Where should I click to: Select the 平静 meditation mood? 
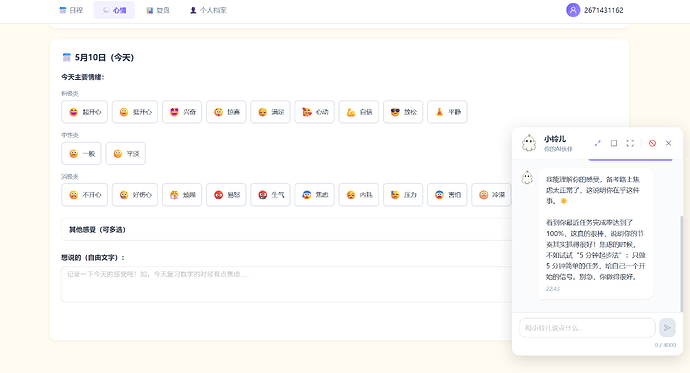[447, 112]
